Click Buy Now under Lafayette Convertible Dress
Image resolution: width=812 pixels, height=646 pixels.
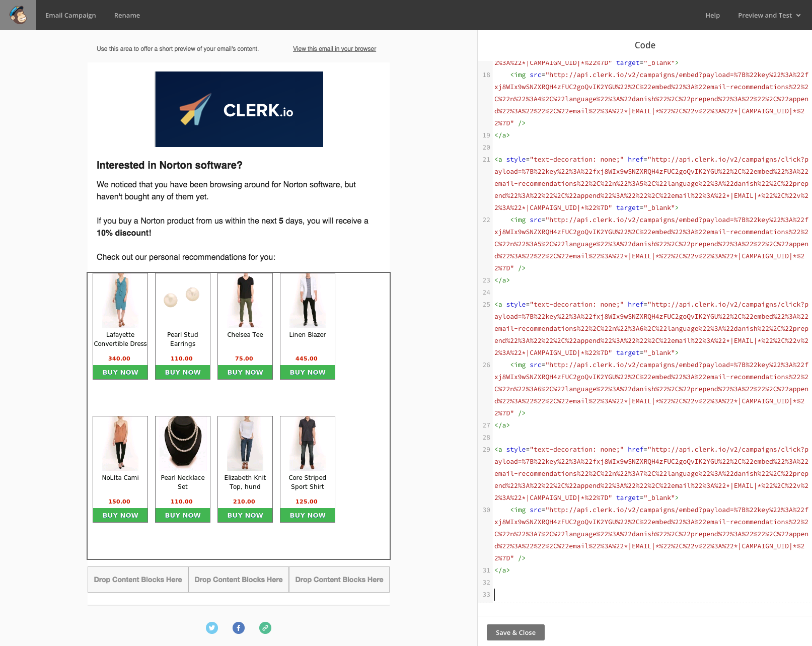point(120,372)
